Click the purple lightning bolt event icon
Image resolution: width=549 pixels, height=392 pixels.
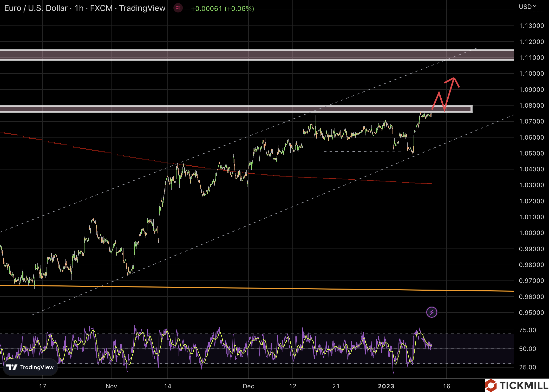(432, 312)
